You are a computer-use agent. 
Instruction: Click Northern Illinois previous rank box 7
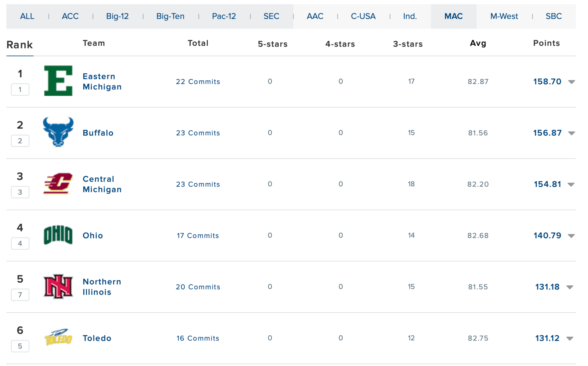pyautogui.click(x=20, y=295)
